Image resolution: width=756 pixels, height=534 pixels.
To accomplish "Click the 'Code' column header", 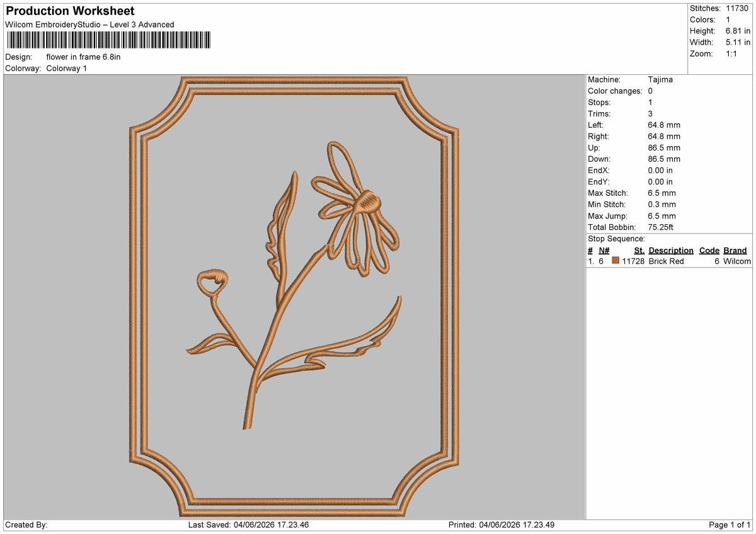I will (709, 250).
